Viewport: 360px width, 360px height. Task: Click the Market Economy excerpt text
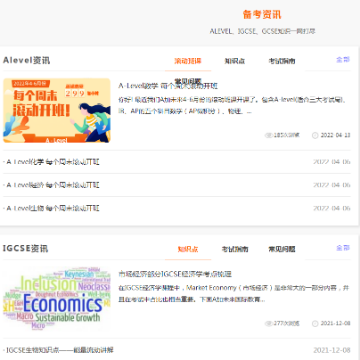234,294
